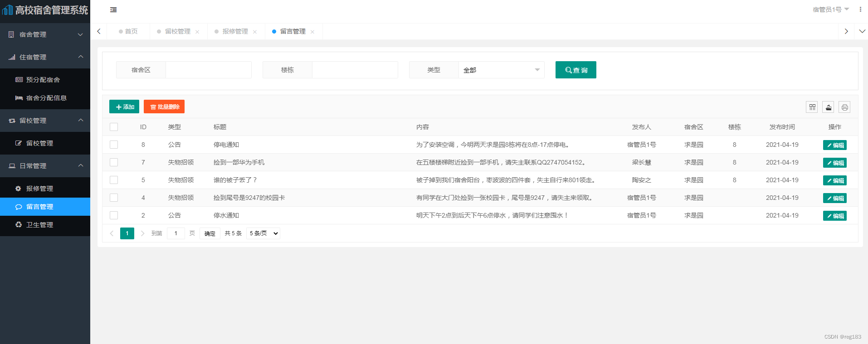The height and width of the screenshot is (344, 868).
Task: Open the 类型 dropdown showing 全部
Action: (x=501, y=70)
